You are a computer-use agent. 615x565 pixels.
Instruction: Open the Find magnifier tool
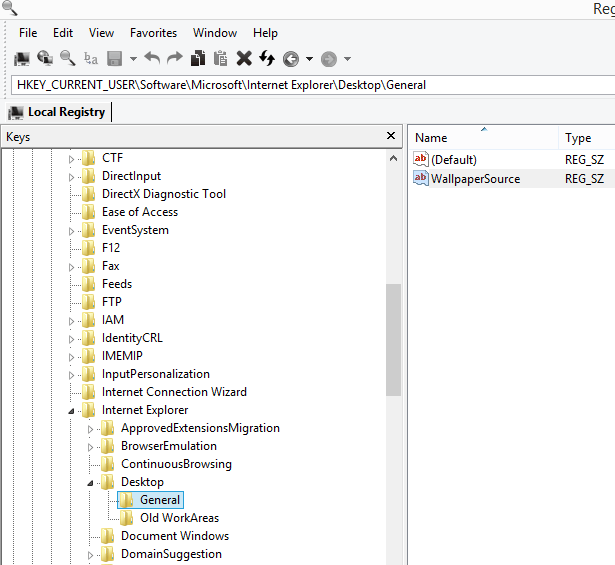click(68, 59)
